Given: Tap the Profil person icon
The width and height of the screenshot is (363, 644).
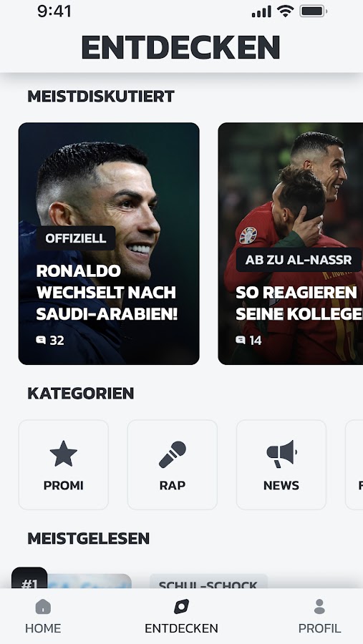Looking at the screenshot, I should [x=319, y=606].
